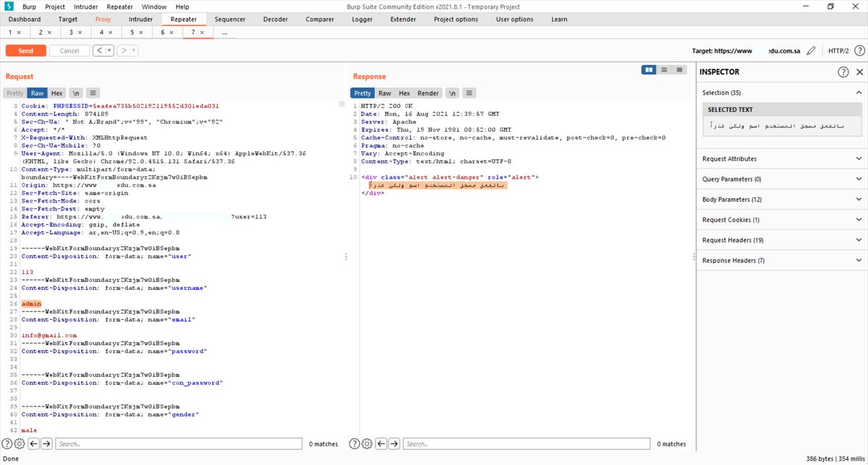Select Repeater sub-tab 1

[x=10, y=33]
